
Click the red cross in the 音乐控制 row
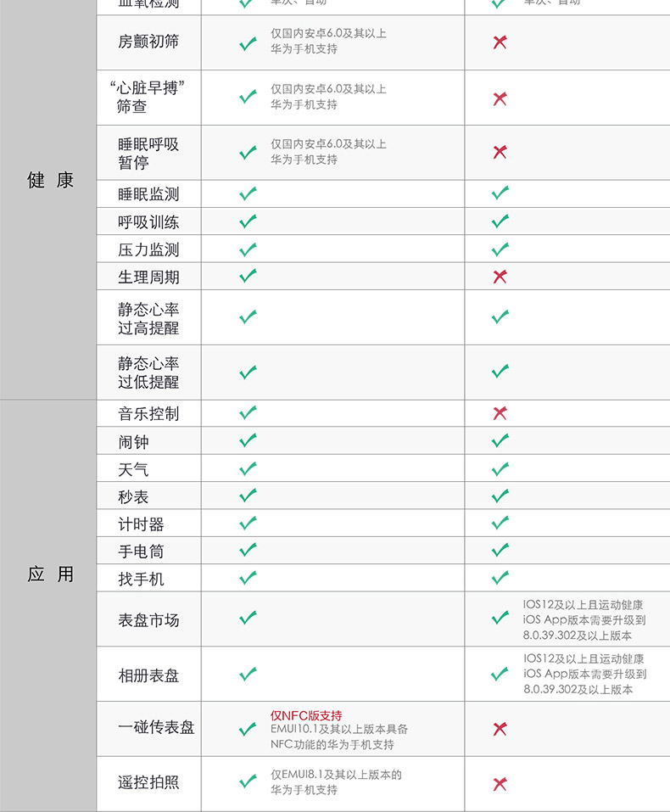coord(500,413)
